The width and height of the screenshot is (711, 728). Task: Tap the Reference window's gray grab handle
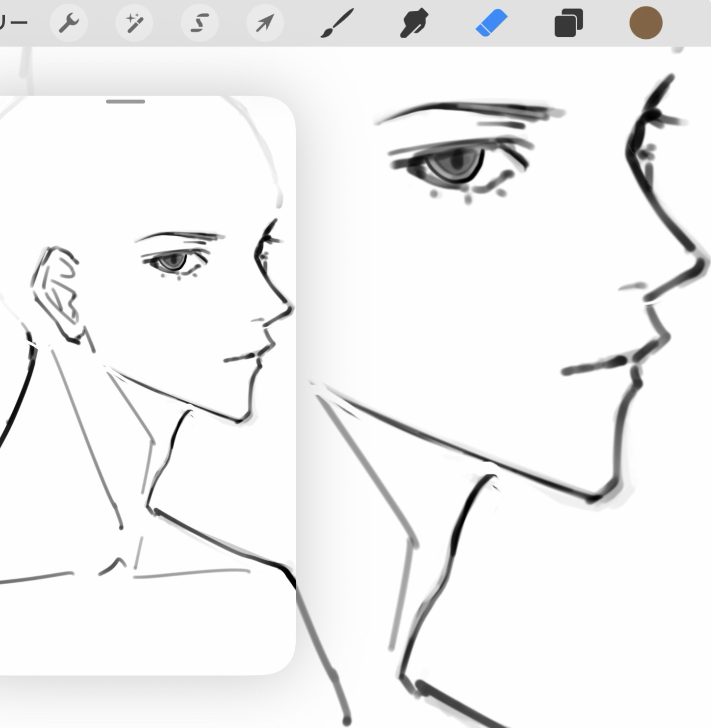pos(126,102)
